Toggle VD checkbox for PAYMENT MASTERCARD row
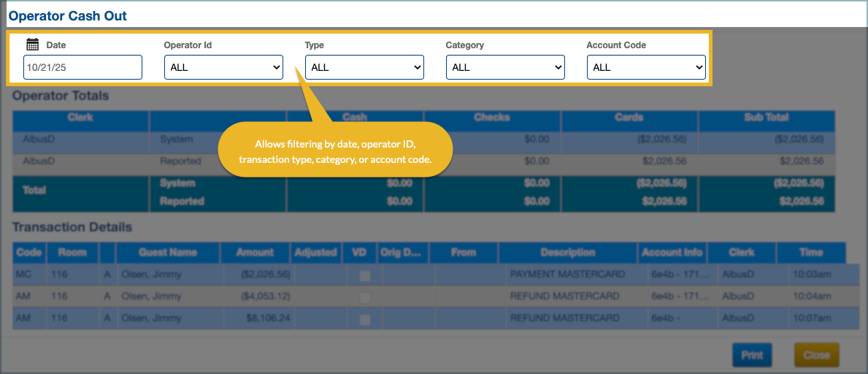The height and width of the screenshot is (374, 868). tap(365, 275)
